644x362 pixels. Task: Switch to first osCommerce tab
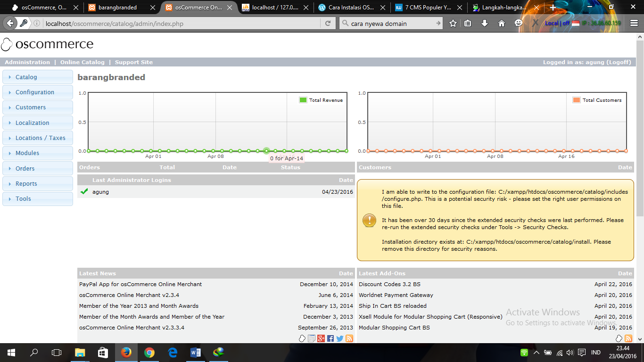[44, 8]
